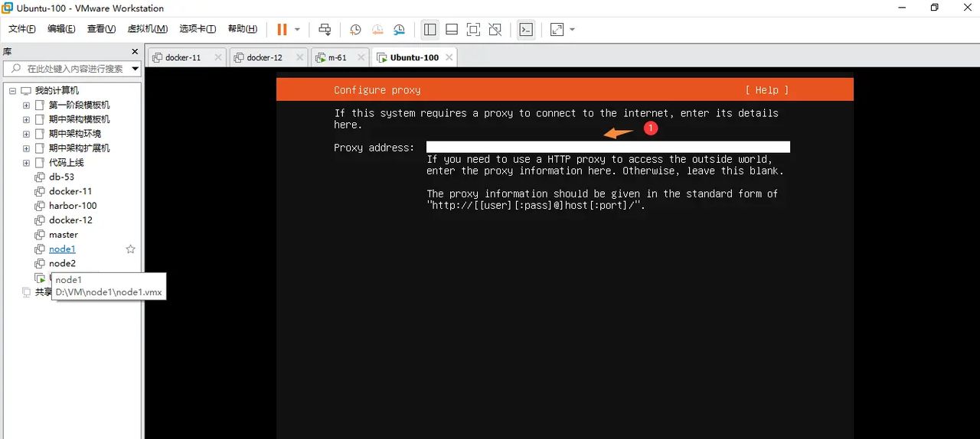Switch to the docker-12 tab
The height and width of the screenshot is (439, 980).
(x=265, y=57)
